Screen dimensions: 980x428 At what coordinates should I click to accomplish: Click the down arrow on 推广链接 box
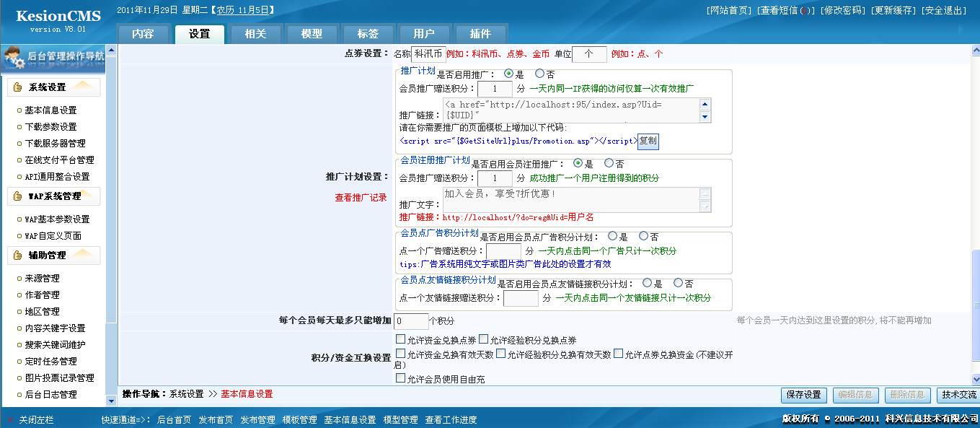[705, 118]
